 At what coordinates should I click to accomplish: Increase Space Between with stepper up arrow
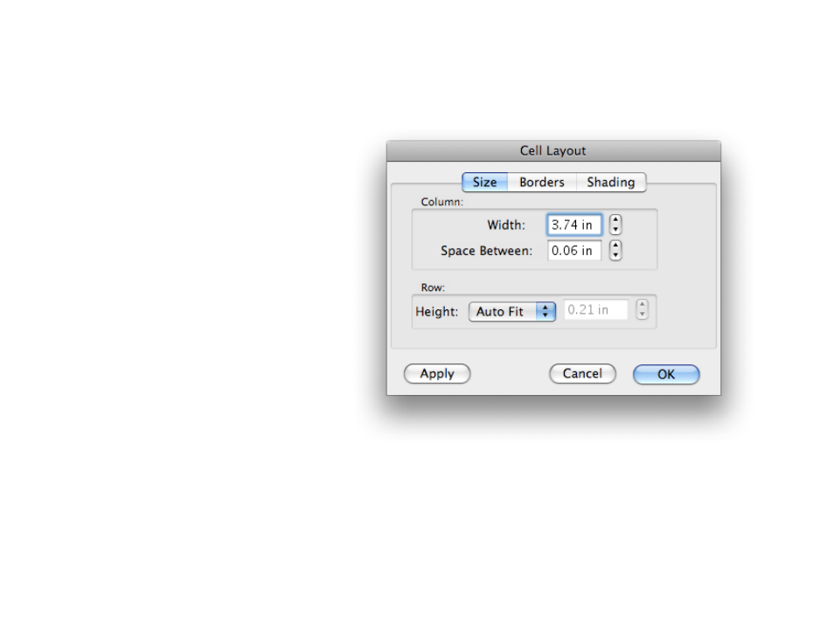point(615,246)
